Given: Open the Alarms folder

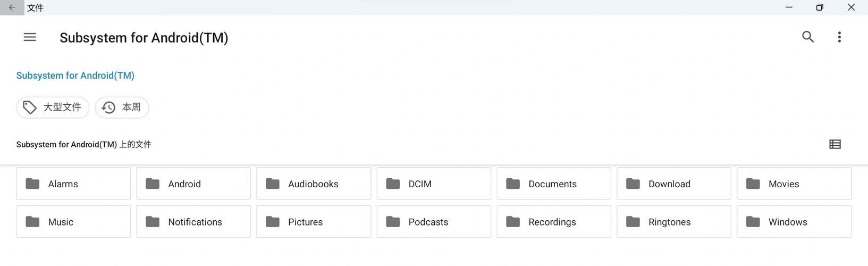Looking at the screenshot, I should click(73, 184).
